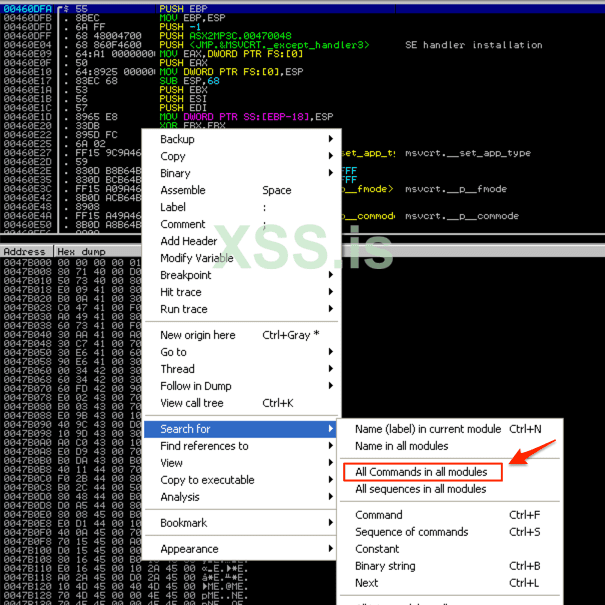Open the Analysis submenu
This screenshot has height=605, width=605.
[x=242, y=497]
